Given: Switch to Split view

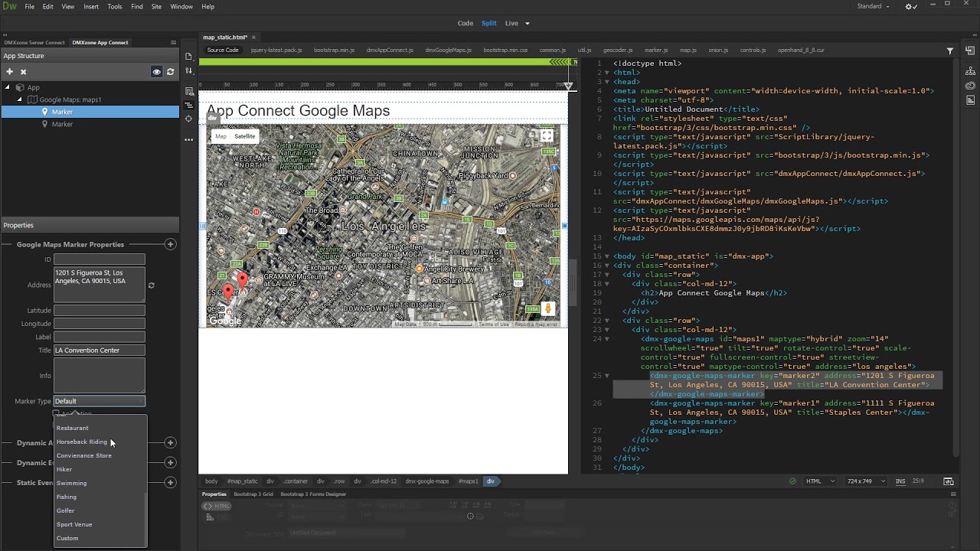Looking at the screenshot, I should [x=488, y=23].
